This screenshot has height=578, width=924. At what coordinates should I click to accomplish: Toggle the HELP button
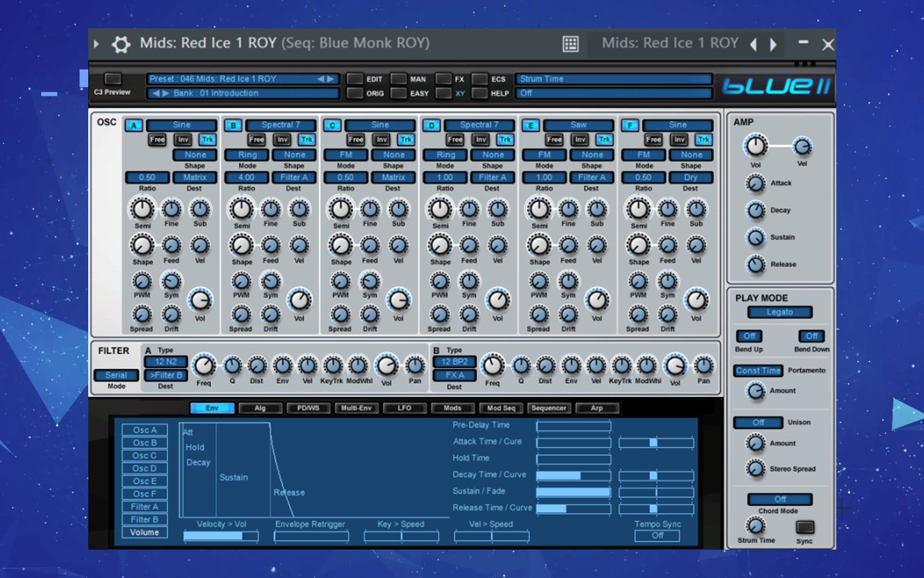tap(479, 93)
